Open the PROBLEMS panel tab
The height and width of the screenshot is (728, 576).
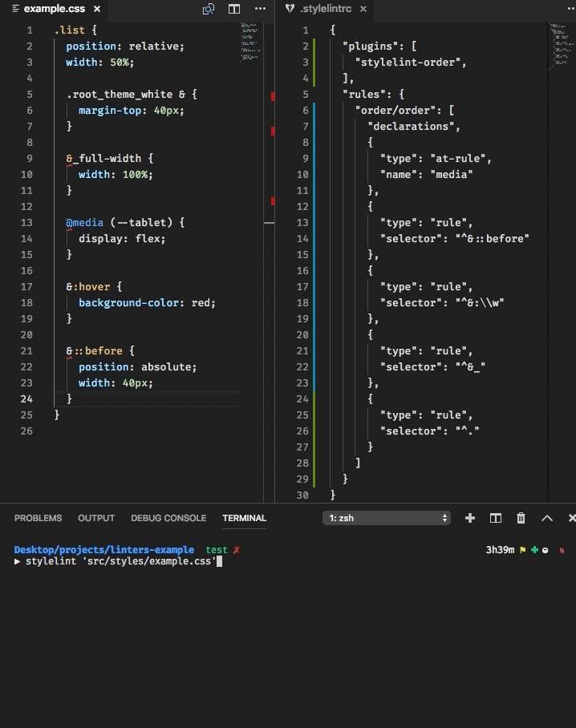pyautogui.click(x=38, y=518)
